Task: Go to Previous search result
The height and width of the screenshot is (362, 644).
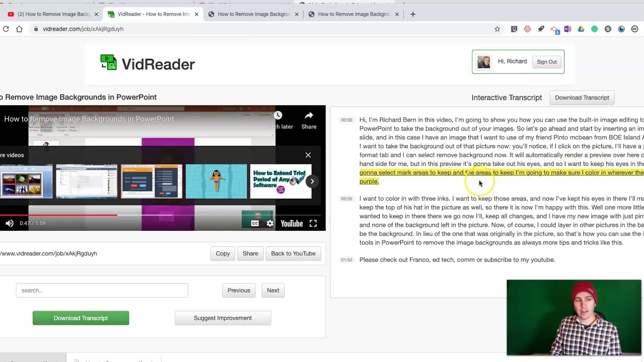Action: pyautogui.click(x=238, y=290)
